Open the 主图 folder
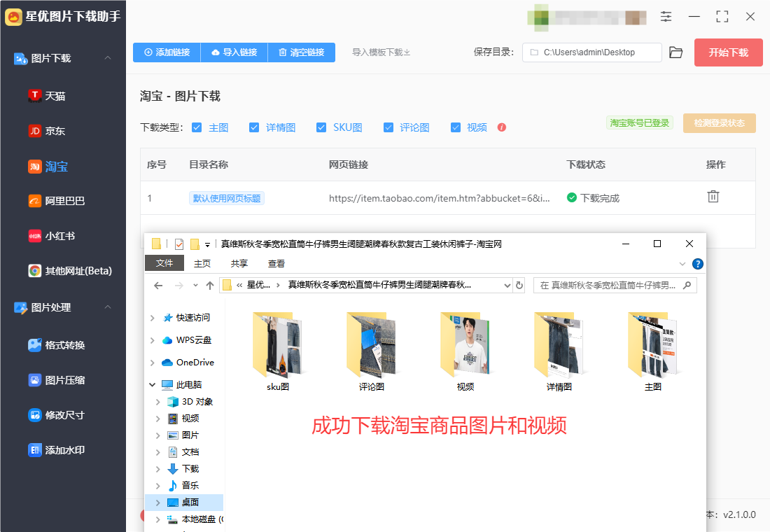 652,351
